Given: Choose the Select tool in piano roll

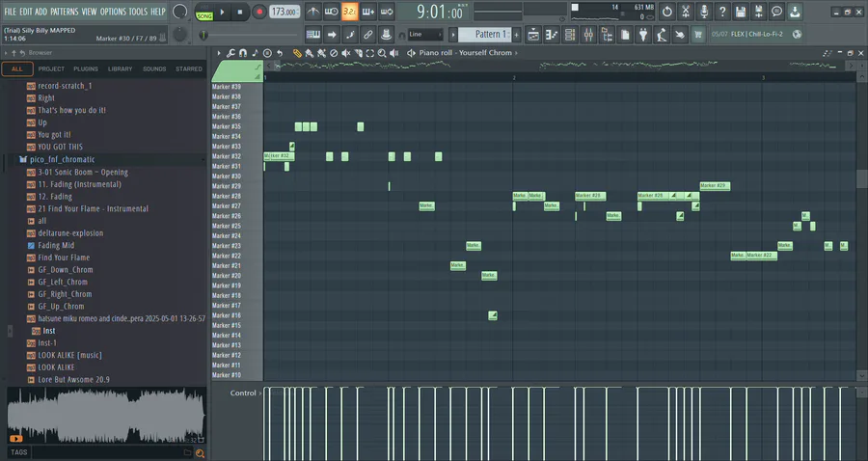Looking at the screenshot, I should click(369, 53).
